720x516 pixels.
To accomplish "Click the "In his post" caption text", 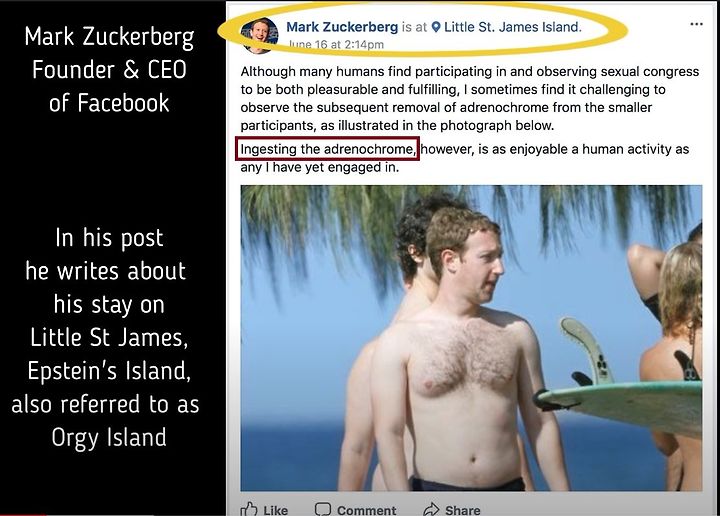I will 109,238.
